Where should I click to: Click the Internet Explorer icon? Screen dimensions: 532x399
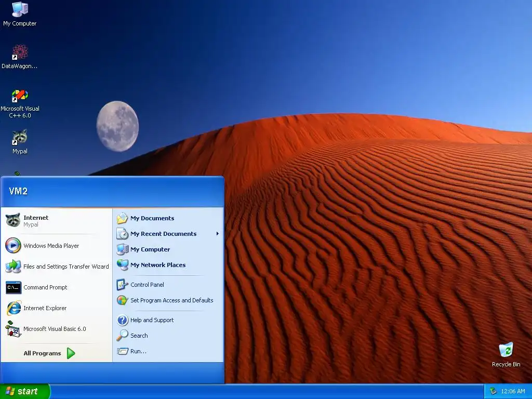click(14, 308)
